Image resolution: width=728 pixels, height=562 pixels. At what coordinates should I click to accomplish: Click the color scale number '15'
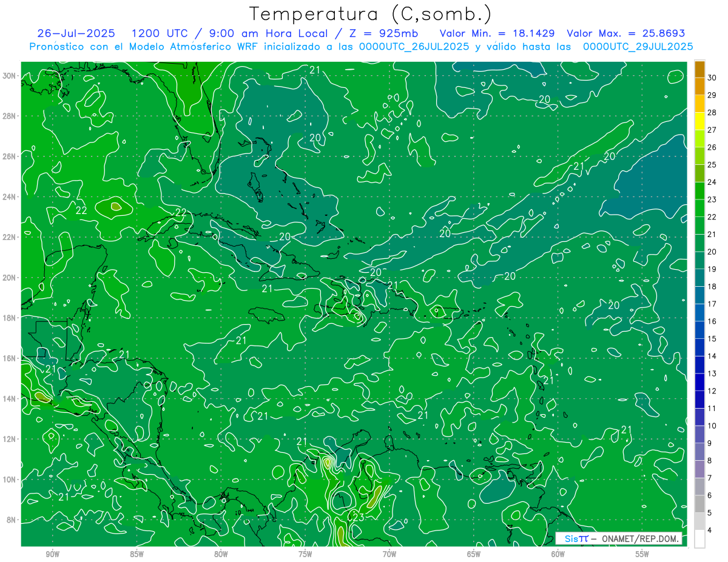coord(712,339)
